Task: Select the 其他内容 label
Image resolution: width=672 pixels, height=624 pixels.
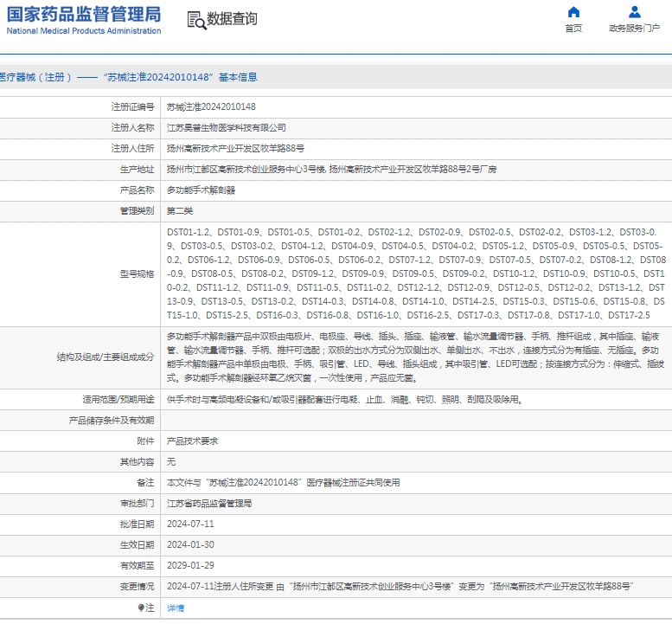Action: (x=137, y=462)
